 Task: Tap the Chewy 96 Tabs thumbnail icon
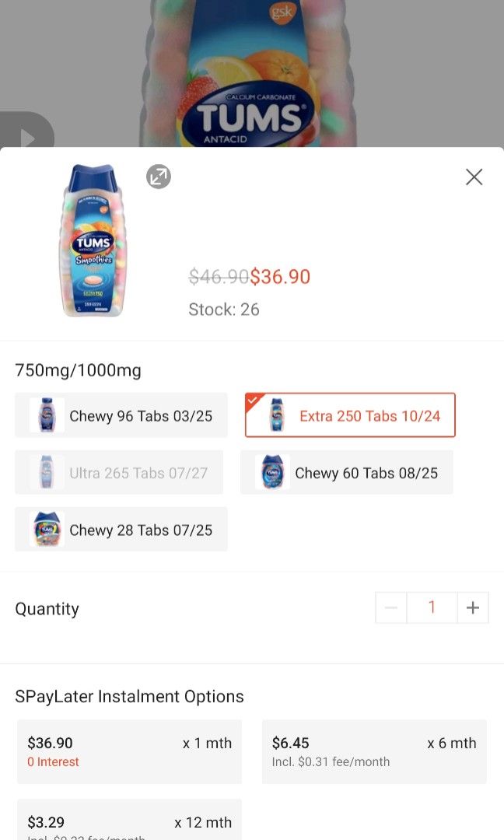tap(47, 415)
